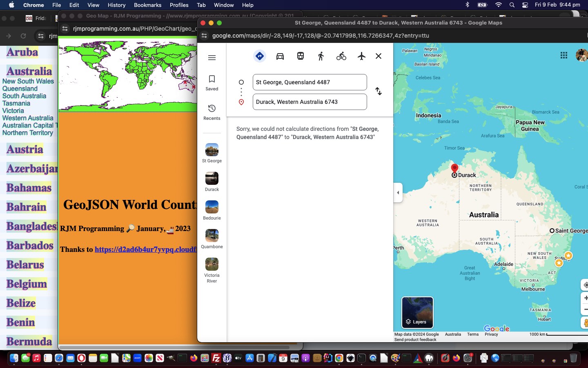Open the Chrome menu
The image size is (588, 368).
(x=33, y=5)
